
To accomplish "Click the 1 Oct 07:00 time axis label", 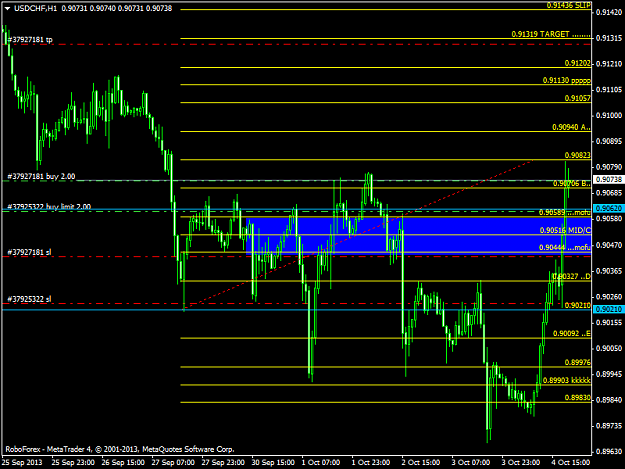I will click(x=321, y=463).
